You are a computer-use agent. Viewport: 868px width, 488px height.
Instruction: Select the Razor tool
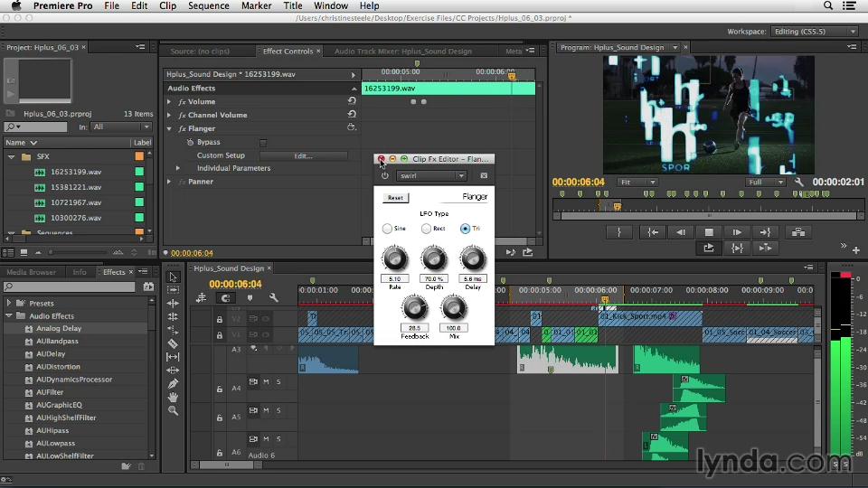tap(174, 343)
